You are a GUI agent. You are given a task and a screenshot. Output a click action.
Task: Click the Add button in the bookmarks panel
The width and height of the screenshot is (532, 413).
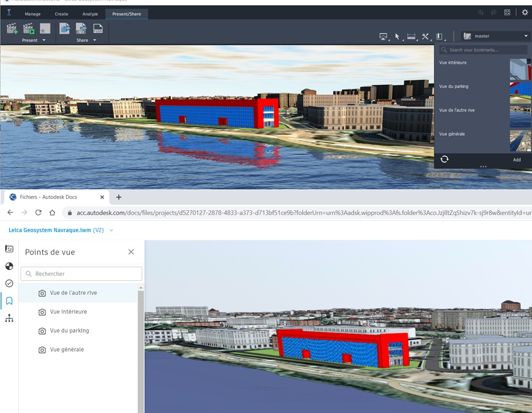(x=517, y=160)
